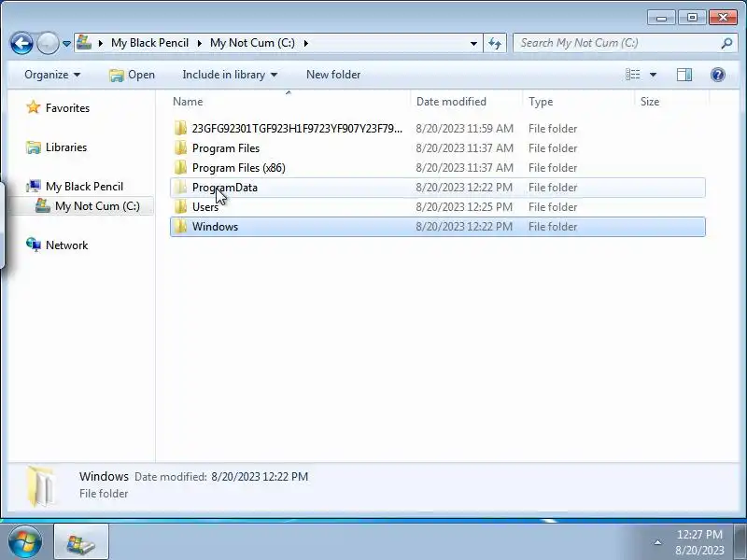
Task: Click folder icon beside Program Files
Action: (x=180, y=147)
